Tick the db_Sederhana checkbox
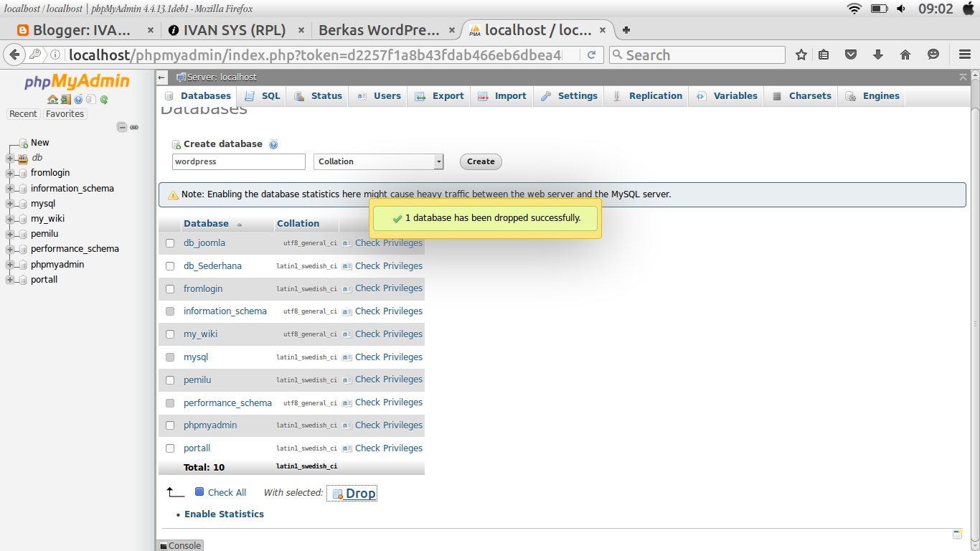This screenshot has height=551, width=980. 170,266
